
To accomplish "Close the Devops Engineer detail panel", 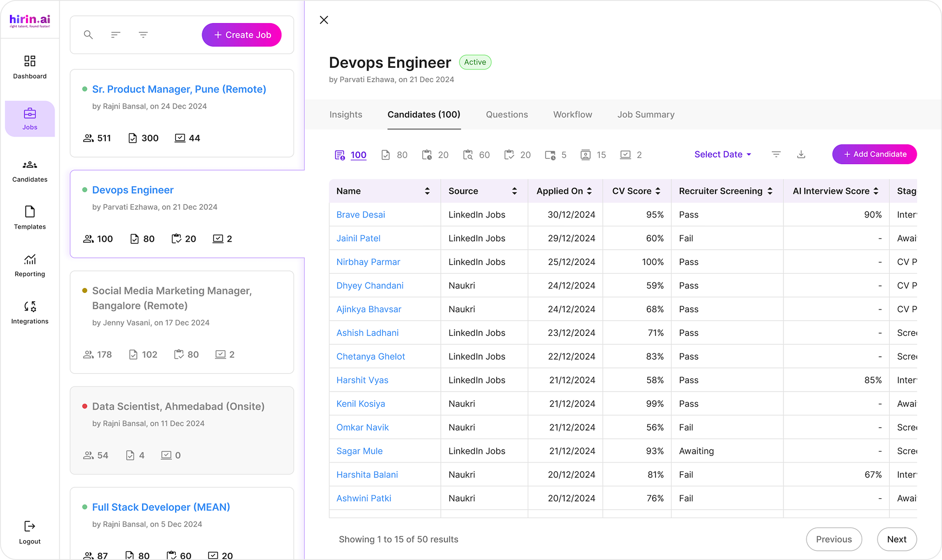I will [324, 20].
